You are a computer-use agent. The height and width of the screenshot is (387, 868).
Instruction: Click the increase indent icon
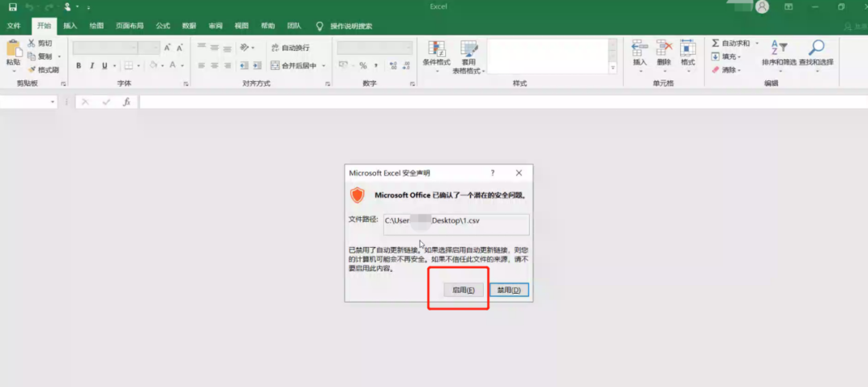point(257,65)
